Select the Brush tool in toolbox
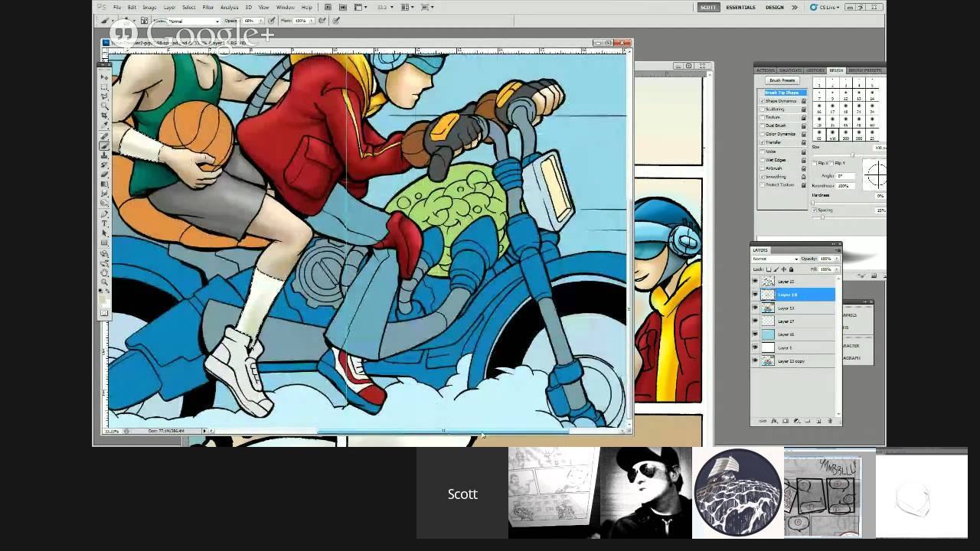 (104, 145)
